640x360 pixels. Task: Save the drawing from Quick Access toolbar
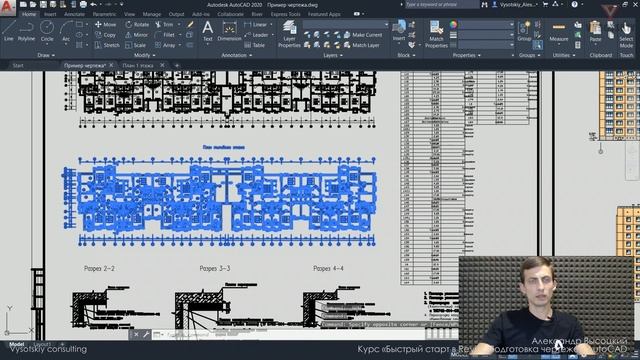[43, 4]
